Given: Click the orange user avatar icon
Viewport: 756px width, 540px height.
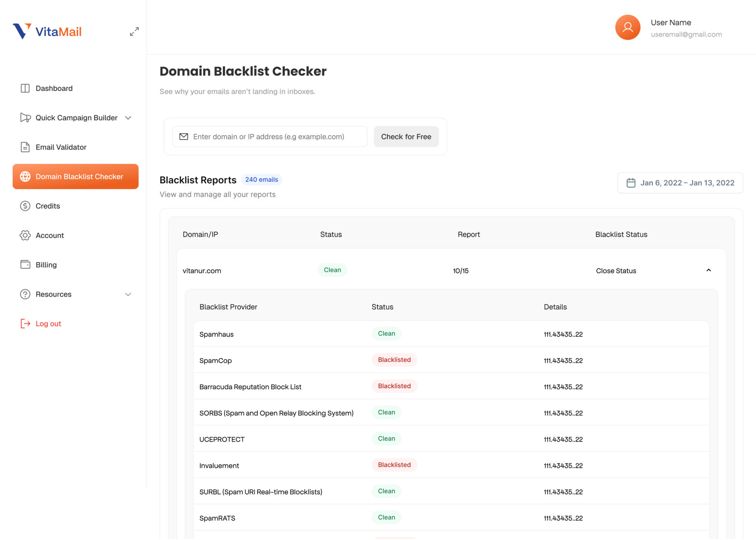Looking at the screenshot, I should click(628, 27).
